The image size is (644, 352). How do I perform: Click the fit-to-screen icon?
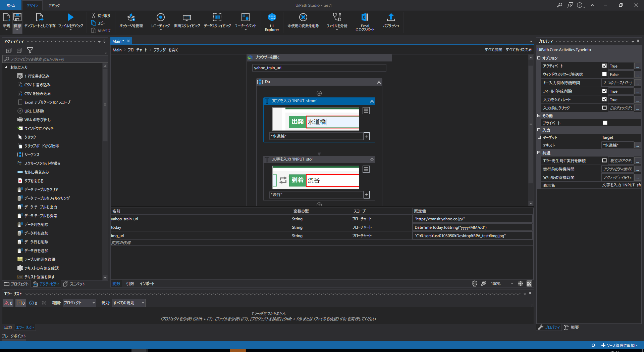[521, 284]
